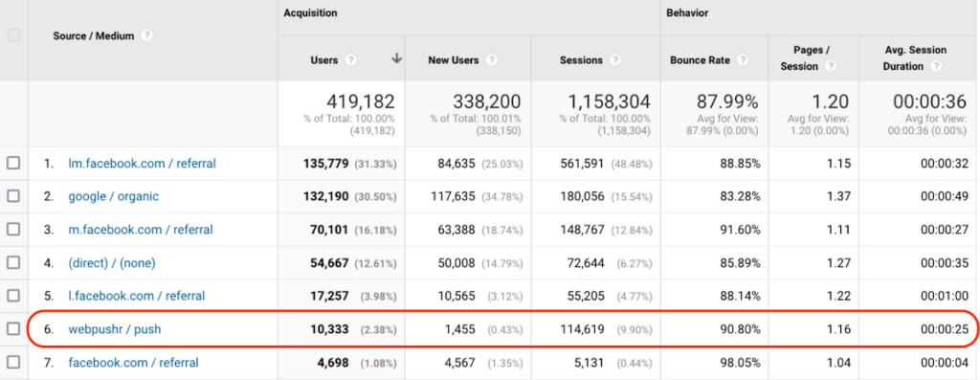Viewport: 980px width, 380px height.
Task: Check the (direct) / (none) row checkbox
Action: click(x=13, y=262)
